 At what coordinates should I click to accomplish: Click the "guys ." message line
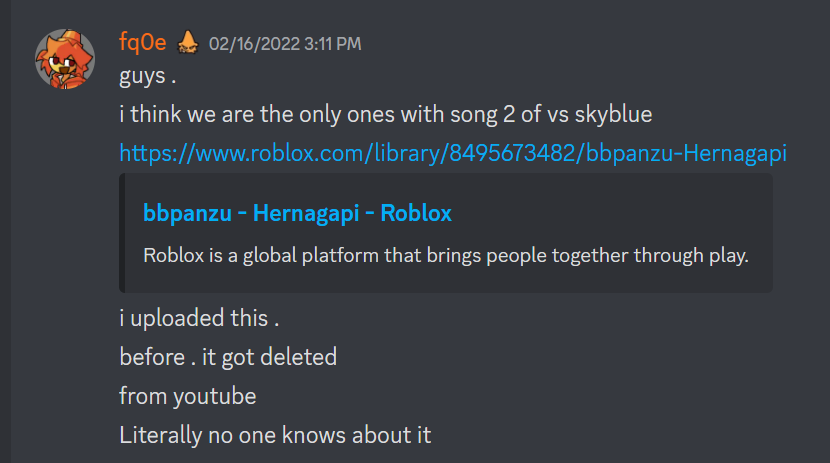pyautogui.click(x=148, y=76)
